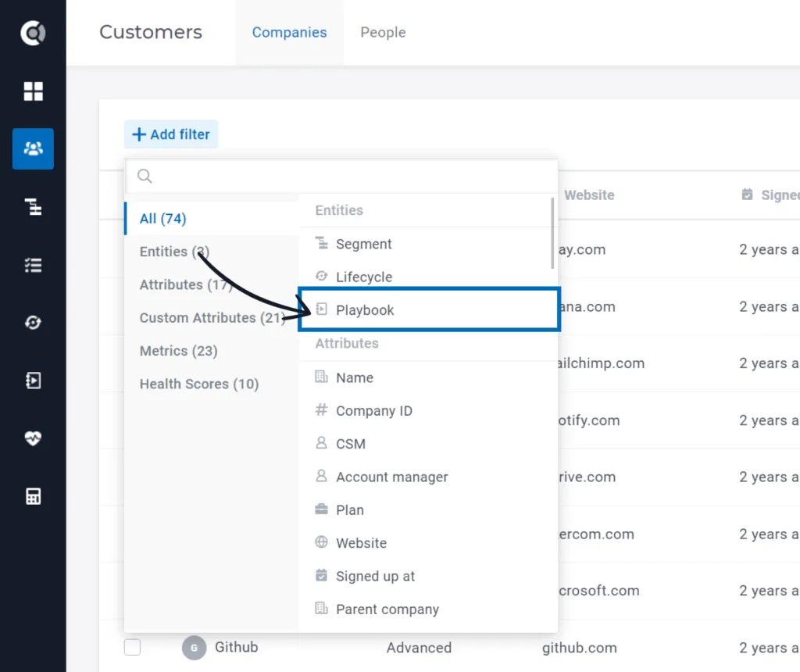Open the Playbooks icon in sidebar
800x672 pixels.
coord(33,380)
